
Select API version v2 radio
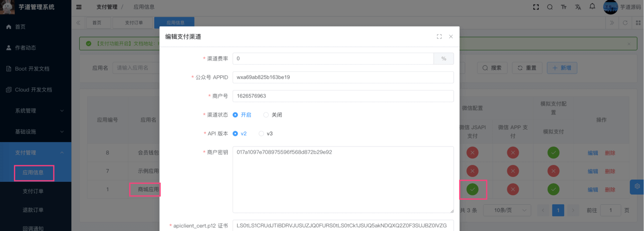(x=235, y=133)
